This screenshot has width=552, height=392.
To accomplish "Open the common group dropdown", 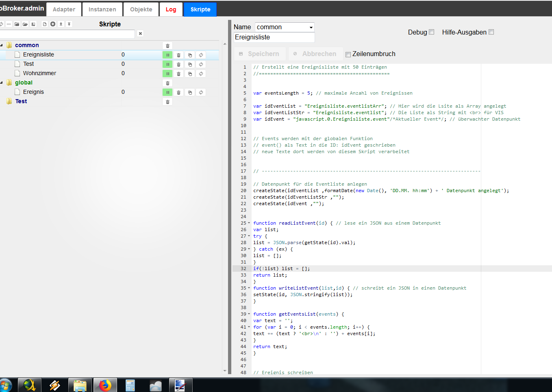I will (x=285, y=27).
